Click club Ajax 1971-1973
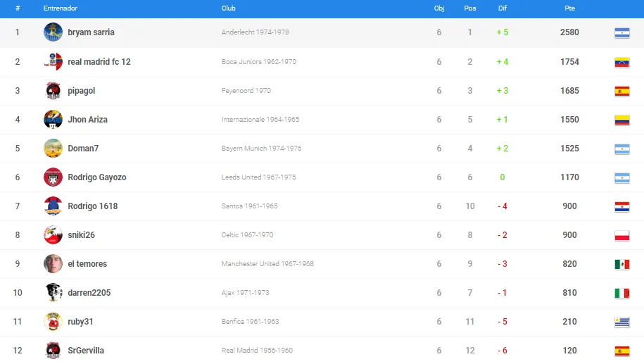The height and width of the screenshot is (364, 644). [x=245, y=292]
